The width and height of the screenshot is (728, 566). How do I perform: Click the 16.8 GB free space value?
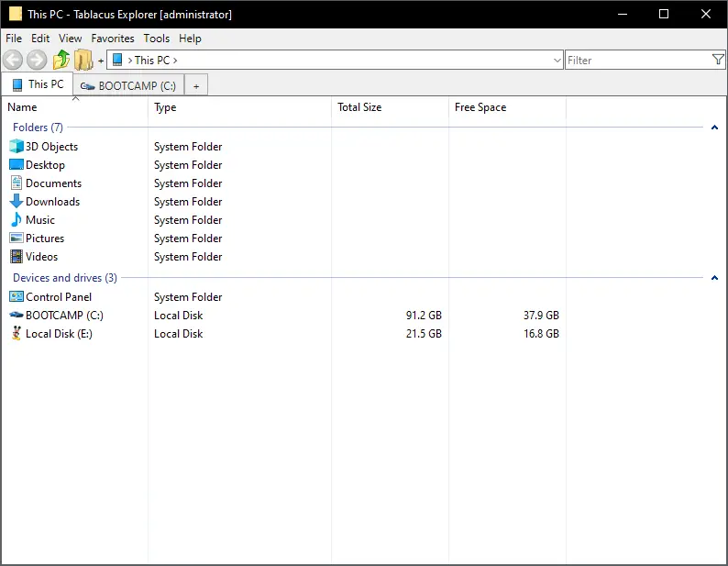point(541,334)
